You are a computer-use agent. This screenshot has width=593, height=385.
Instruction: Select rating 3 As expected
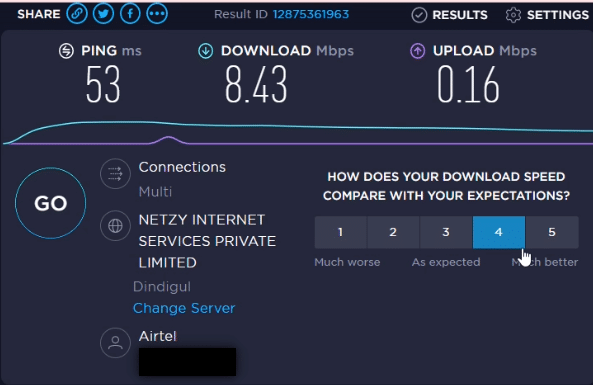446,232
